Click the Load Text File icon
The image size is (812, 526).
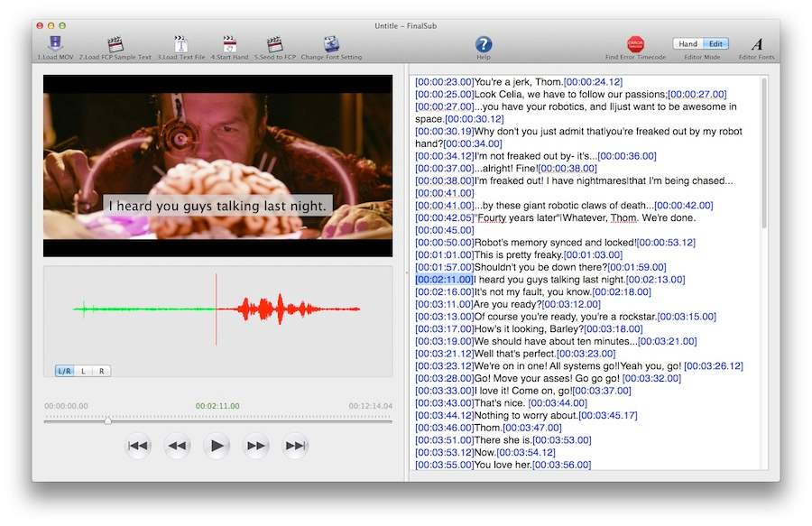pos(180,43)
